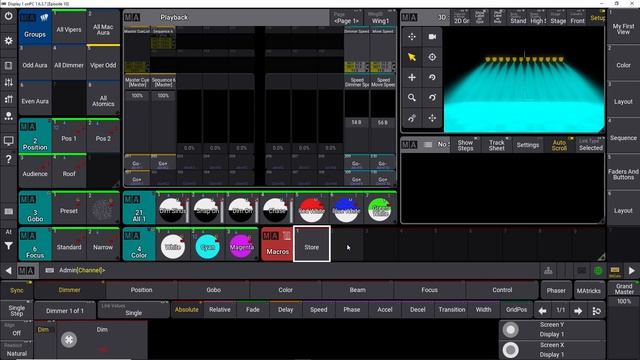
Task: Open the MAtricks button
Action: [589, 291]
